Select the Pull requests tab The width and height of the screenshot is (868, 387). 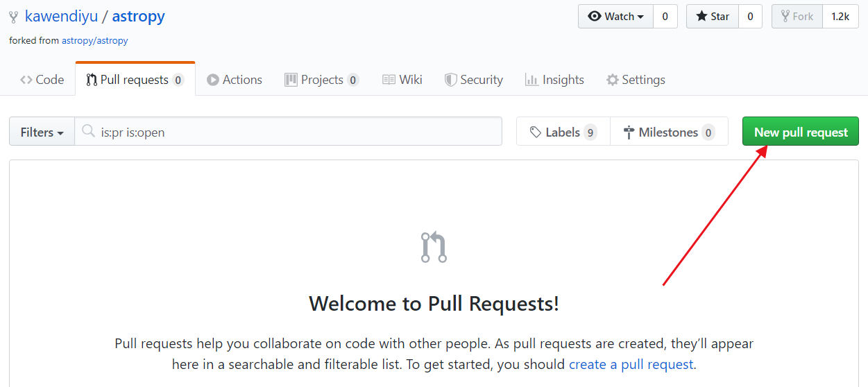point(135,80)
